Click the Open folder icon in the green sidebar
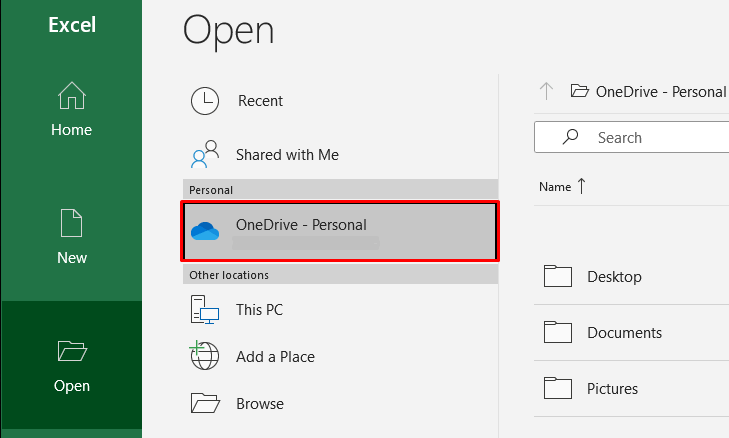 point(72,351)
